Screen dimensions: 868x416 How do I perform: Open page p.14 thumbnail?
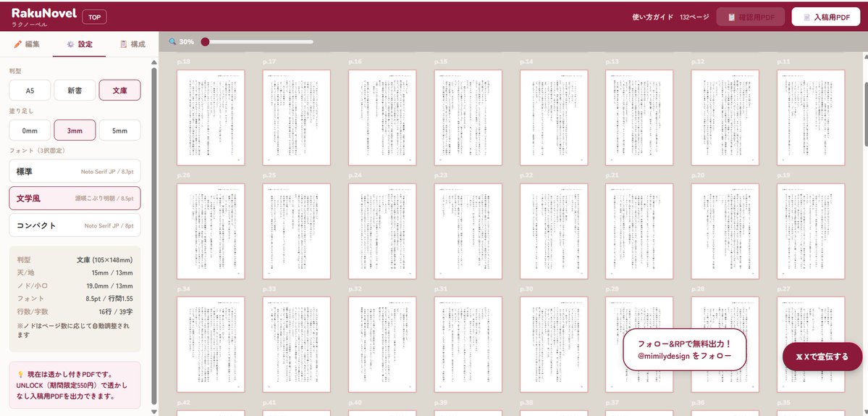click(554, 117)
